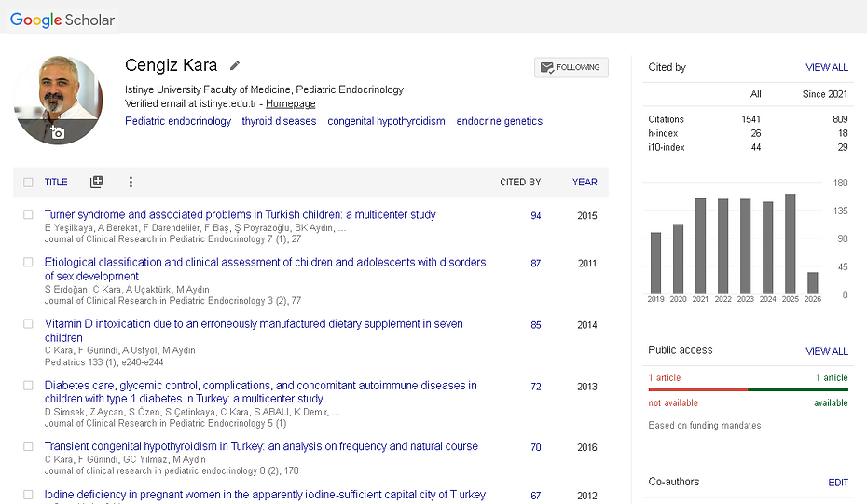
Task: Sort articles by TITLE column header
Action: tap(56, 183)
